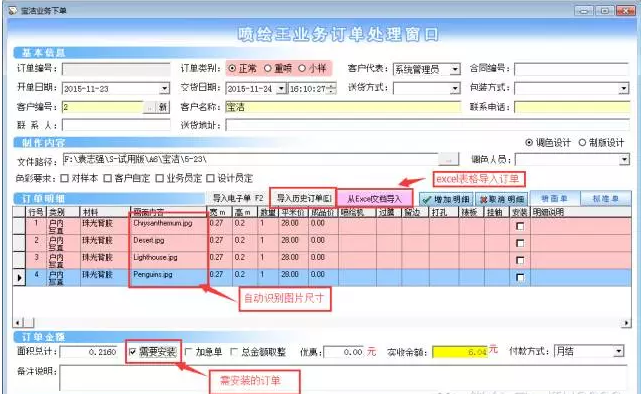Viewport: 641px width, 394px height.
Task: Click the 材料 column header
Action: 105,212
